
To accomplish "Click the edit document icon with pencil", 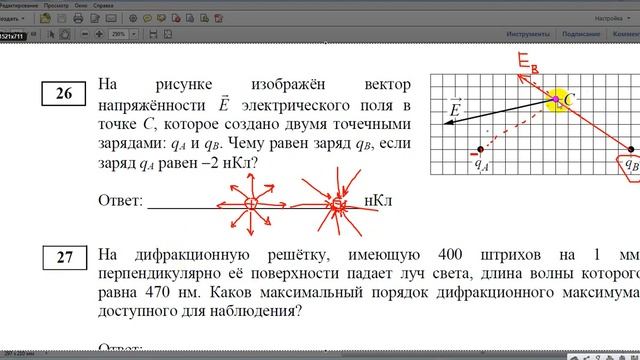I will [95, 18].
